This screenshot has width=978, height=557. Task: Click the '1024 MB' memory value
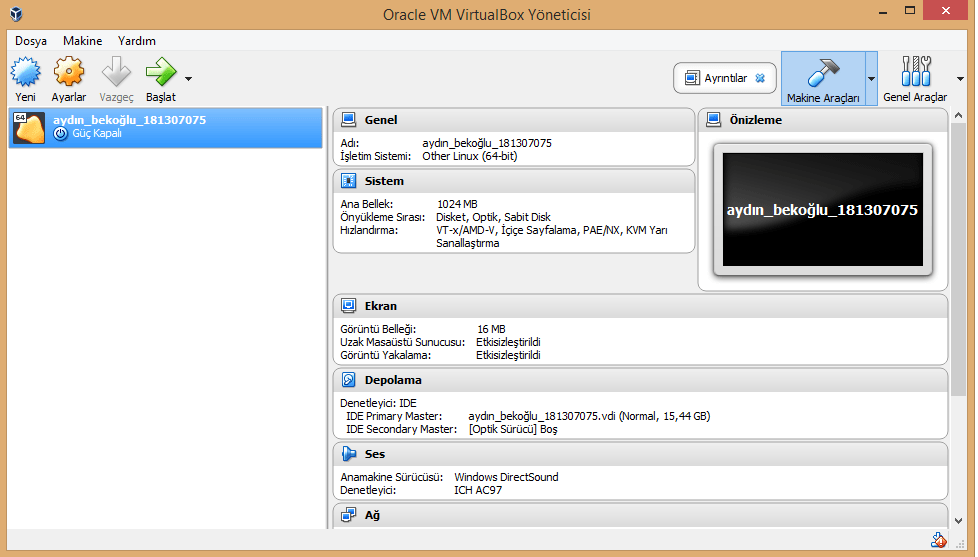coord(457,204)
